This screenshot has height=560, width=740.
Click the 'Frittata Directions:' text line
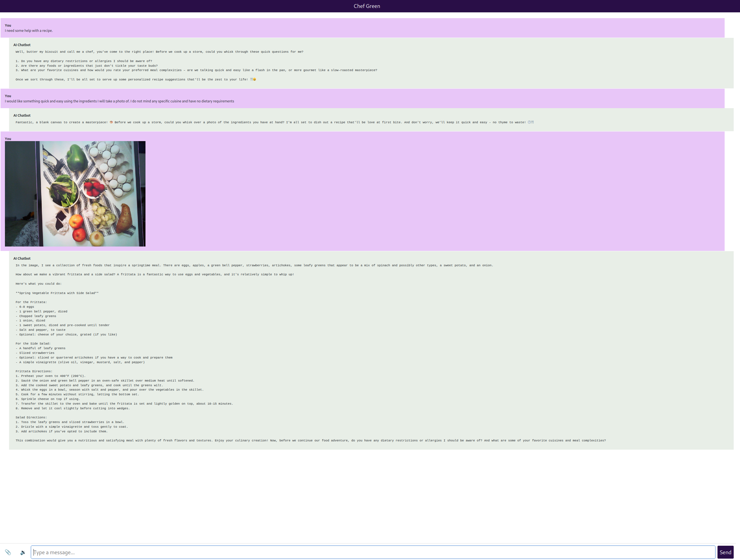pos(34,371)
